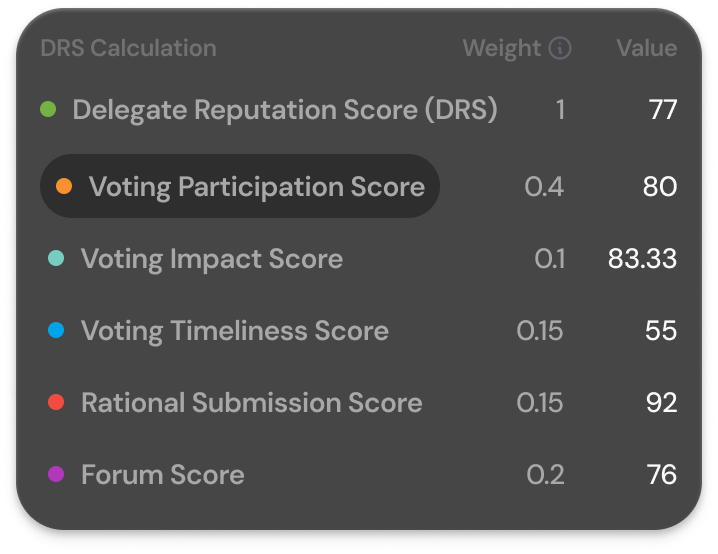Click the Forum Score value 76

click(662, 474)
